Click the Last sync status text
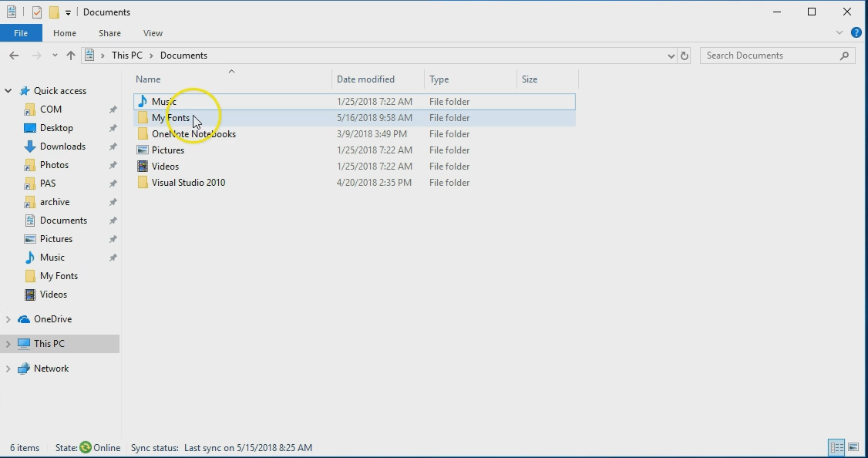The width and height of the screenshot is (868, 458). 248,447
